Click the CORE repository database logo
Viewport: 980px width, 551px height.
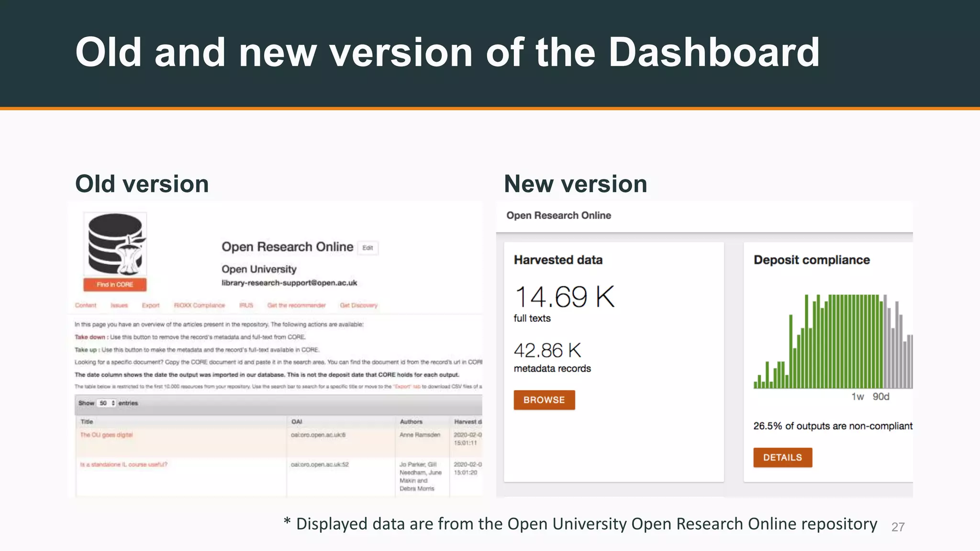115,244
